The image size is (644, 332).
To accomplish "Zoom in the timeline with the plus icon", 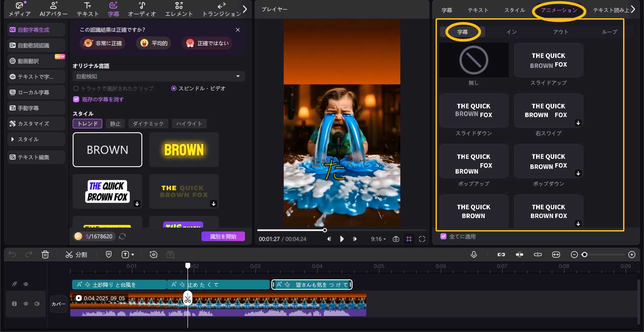I will click(x=632, y=255).
